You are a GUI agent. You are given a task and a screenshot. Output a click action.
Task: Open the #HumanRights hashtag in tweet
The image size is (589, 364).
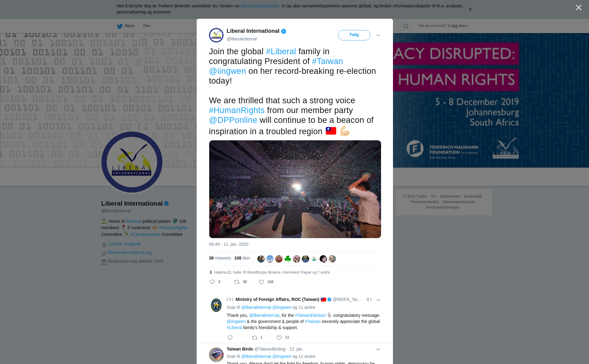[x=237, y=110]
